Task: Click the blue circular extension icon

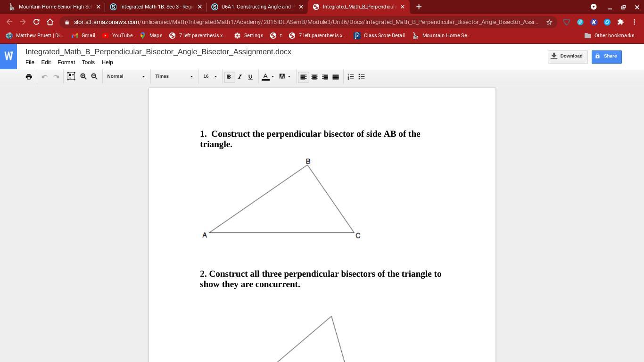Action: click(580, 22)
